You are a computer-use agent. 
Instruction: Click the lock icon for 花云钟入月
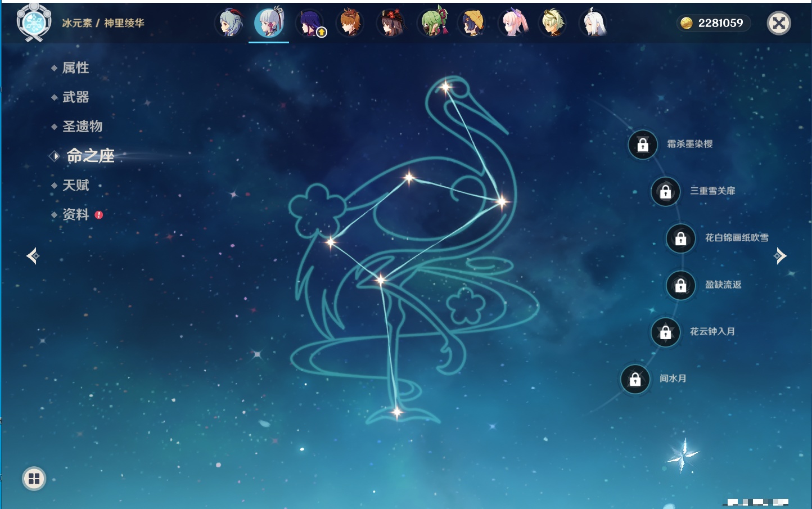pyautogui.click(x=666, y=332)
